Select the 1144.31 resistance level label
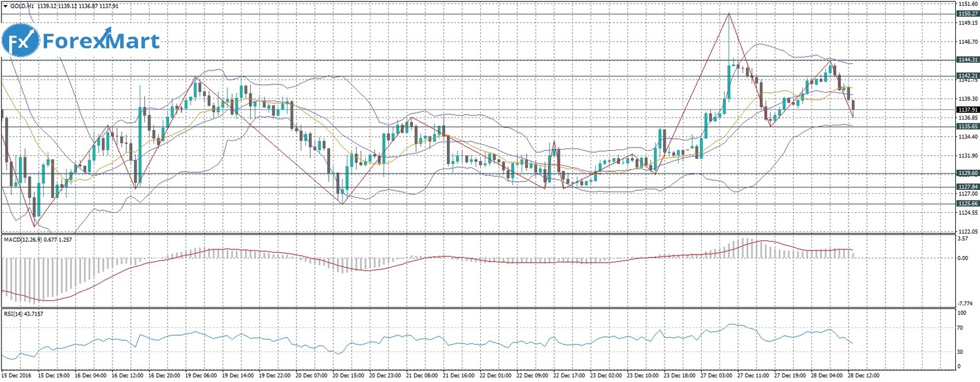980x382 pixels. 967,59
